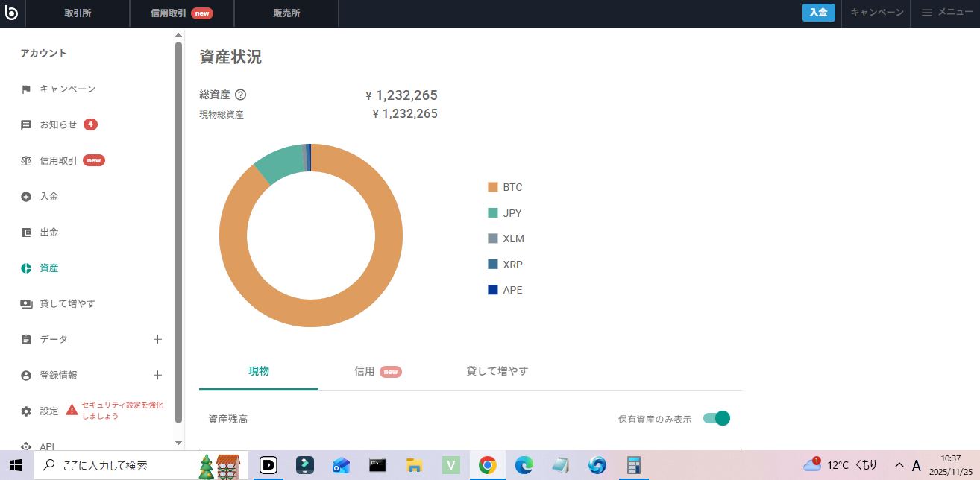Image resolution: width=980 pixels, height=480 pixels.
Task: Click the withdrawal wallet icon
Action: point(26,233)
